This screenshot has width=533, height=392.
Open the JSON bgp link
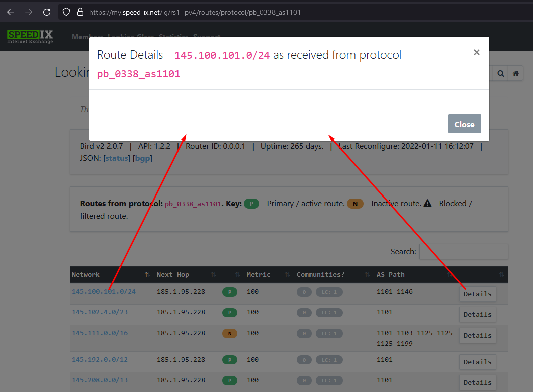tap(142, 158)
